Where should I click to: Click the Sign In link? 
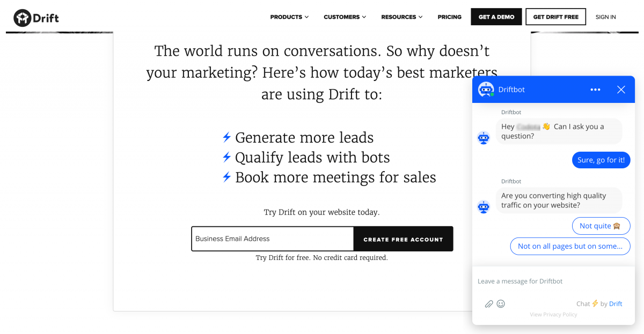click(605, 17)
